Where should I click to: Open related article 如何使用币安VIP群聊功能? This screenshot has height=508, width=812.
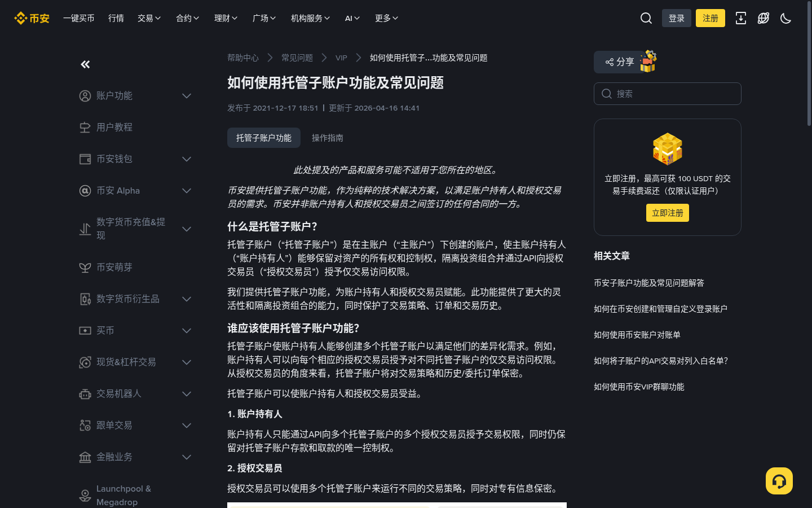(639, 387)
